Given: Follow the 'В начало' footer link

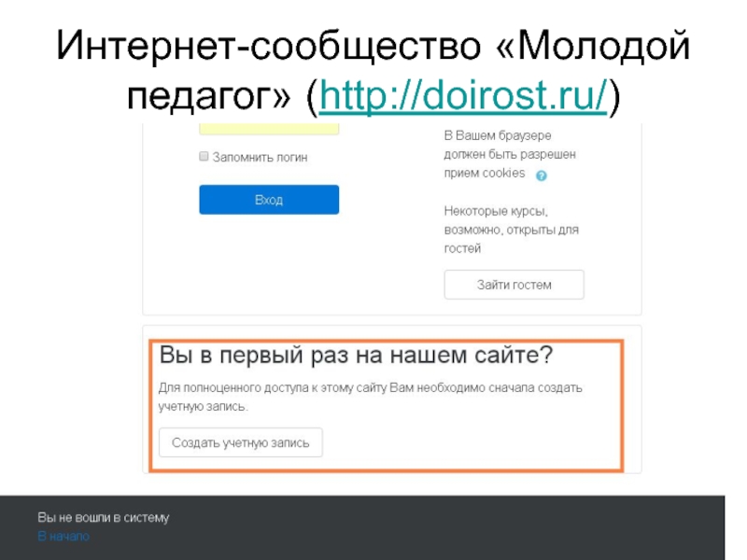Looking at the screenshot, I should [x=63, y=537].
